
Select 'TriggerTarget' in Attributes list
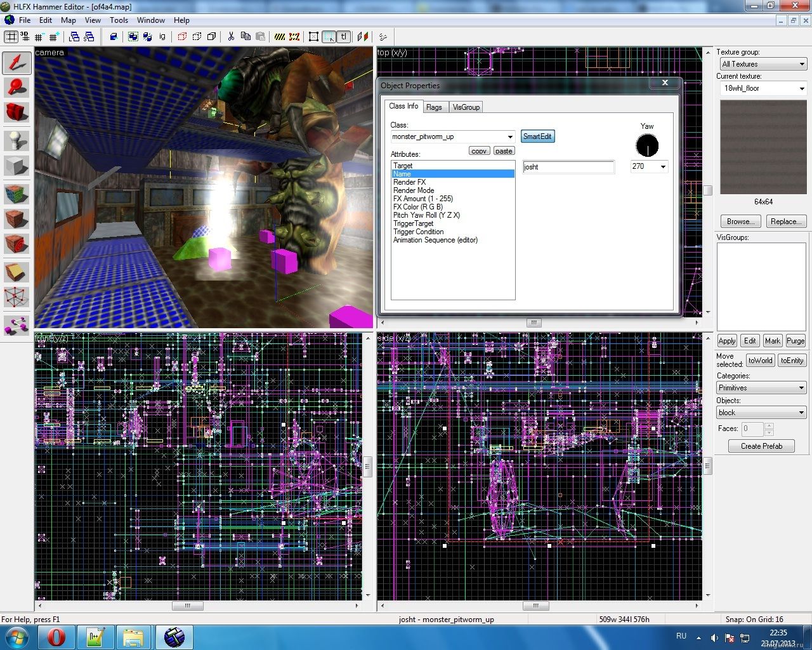[x=414, y=223]
